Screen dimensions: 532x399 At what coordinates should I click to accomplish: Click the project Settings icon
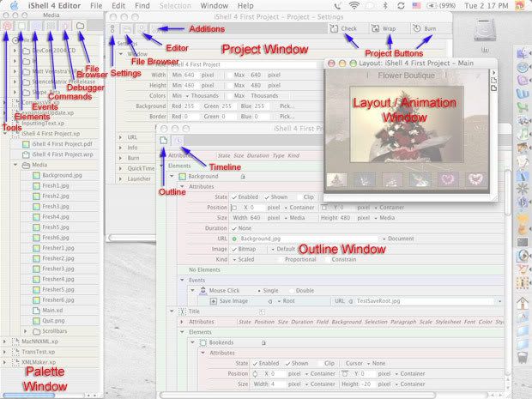[x=112, y=29]
